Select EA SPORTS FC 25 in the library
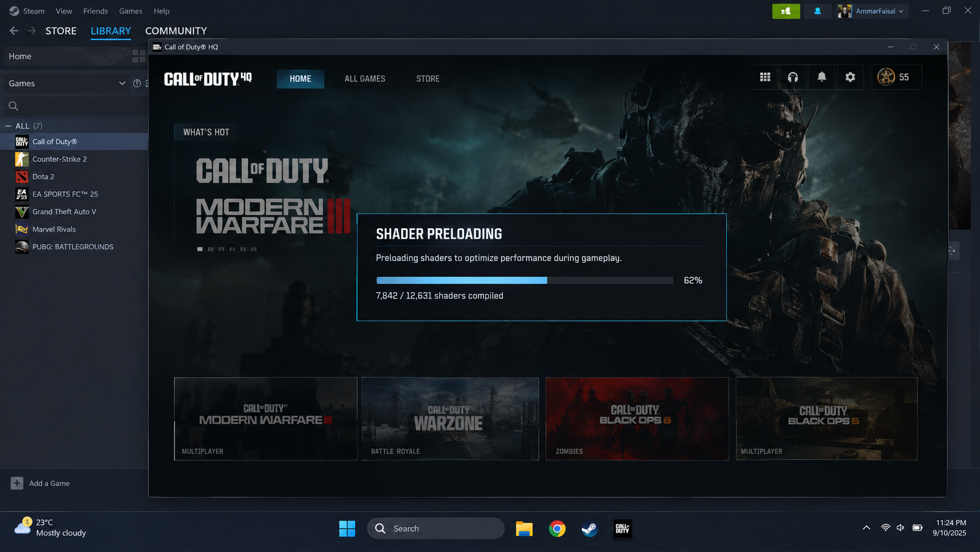980x552 pixels. click(74, 194)
